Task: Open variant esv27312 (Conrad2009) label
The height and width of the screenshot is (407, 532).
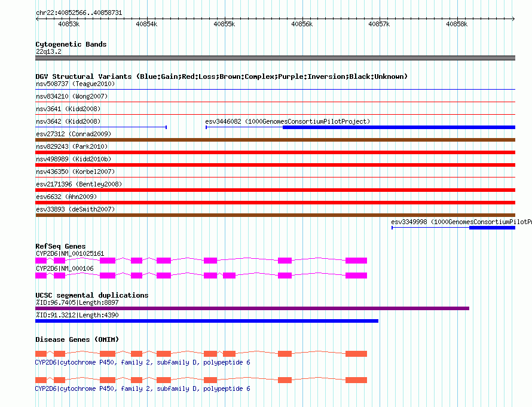Action: pyautogui.click(x=74, y=134)
